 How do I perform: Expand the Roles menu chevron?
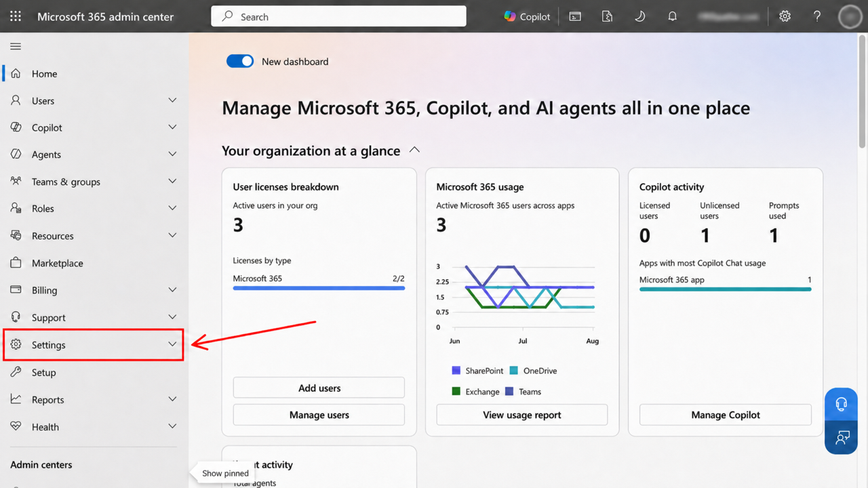[x=172, y=209]
